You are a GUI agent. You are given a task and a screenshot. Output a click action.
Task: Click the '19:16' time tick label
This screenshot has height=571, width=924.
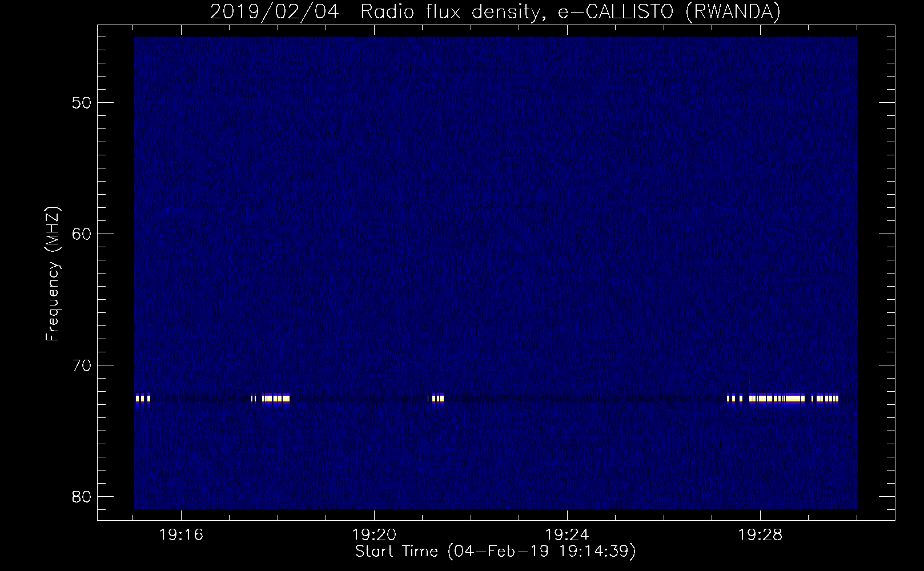[181, 535]
